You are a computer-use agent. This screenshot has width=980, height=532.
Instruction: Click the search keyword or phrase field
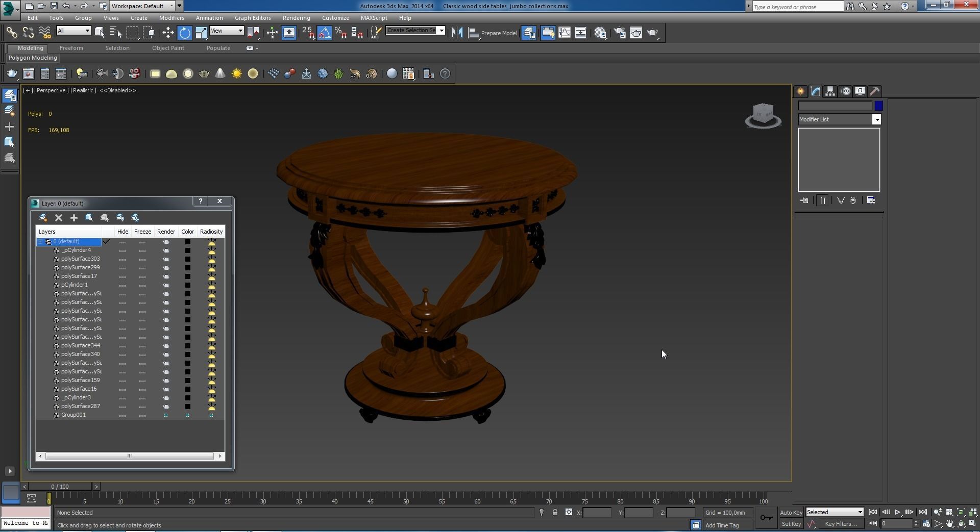(798, 7)
